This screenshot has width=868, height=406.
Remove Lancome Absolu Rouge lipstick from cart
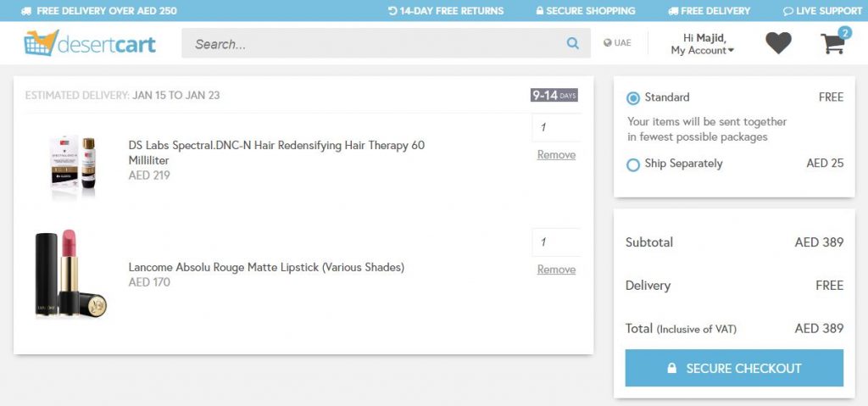coord(556,270)
